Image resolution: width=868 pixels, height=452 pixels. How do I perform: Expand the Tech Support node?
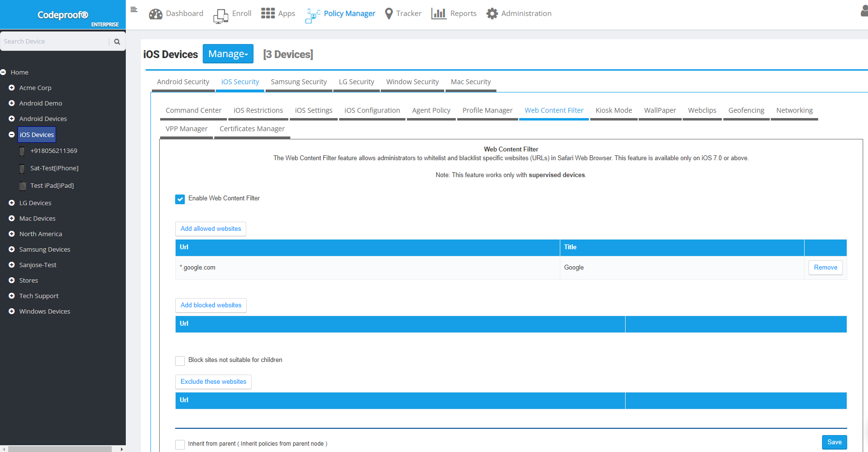12,296
